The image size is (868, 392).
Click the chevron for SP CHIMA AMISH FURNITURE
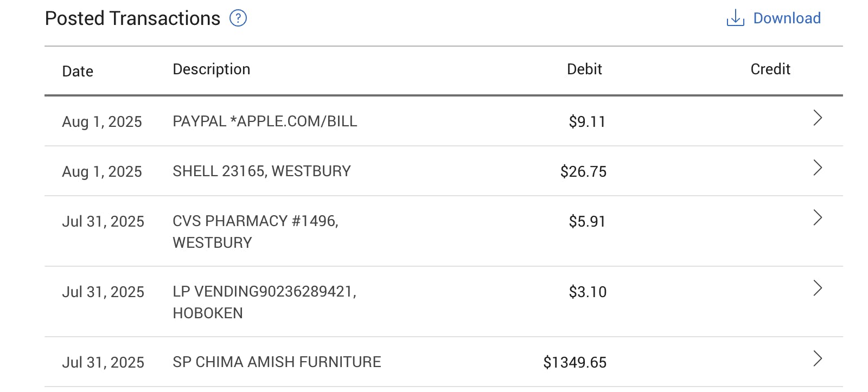(x=818, y=359)
